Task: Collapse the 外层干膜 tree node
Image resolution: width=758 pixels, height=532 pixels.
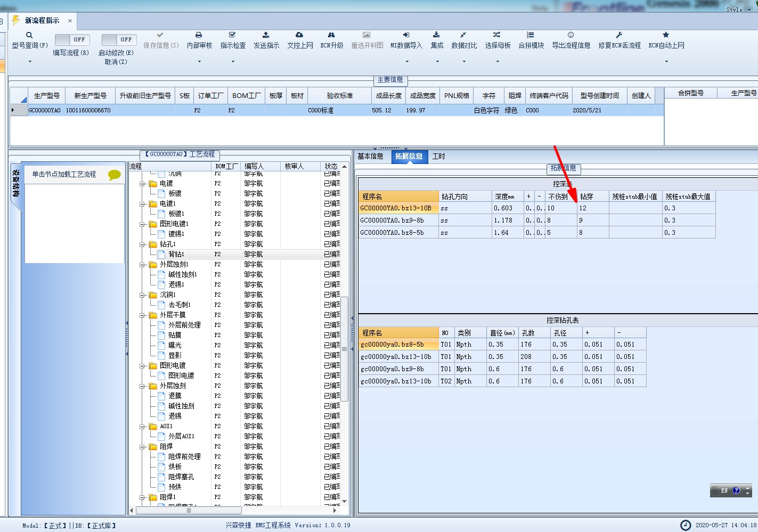Action: pos(142,315)
